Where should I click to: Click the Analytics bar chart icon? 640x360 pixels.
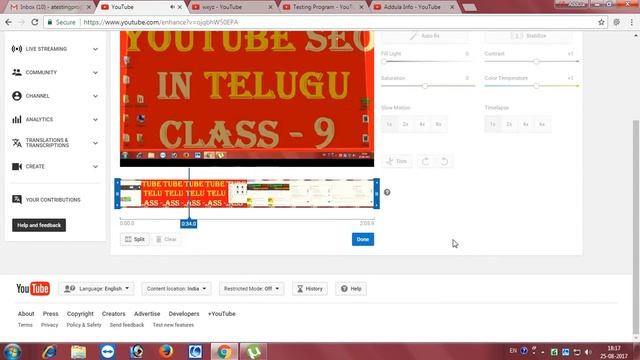click(17, 120)
